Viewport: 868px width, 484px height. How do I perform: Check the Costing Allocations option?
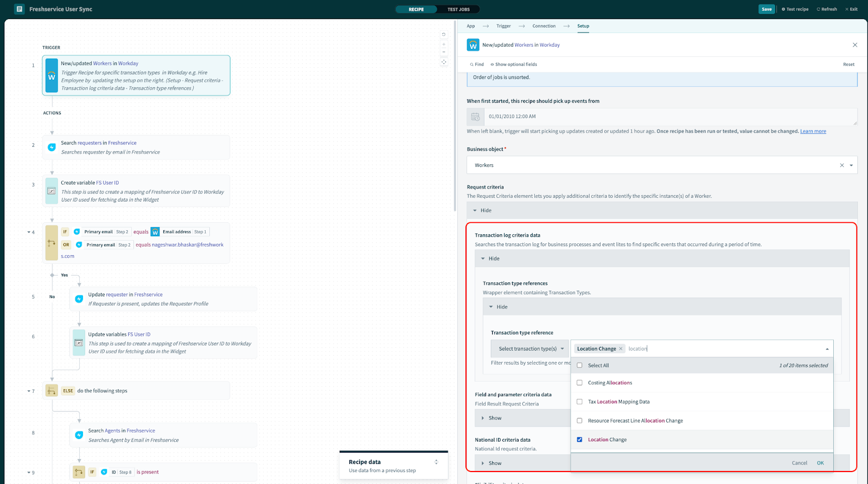coord(579,383)
